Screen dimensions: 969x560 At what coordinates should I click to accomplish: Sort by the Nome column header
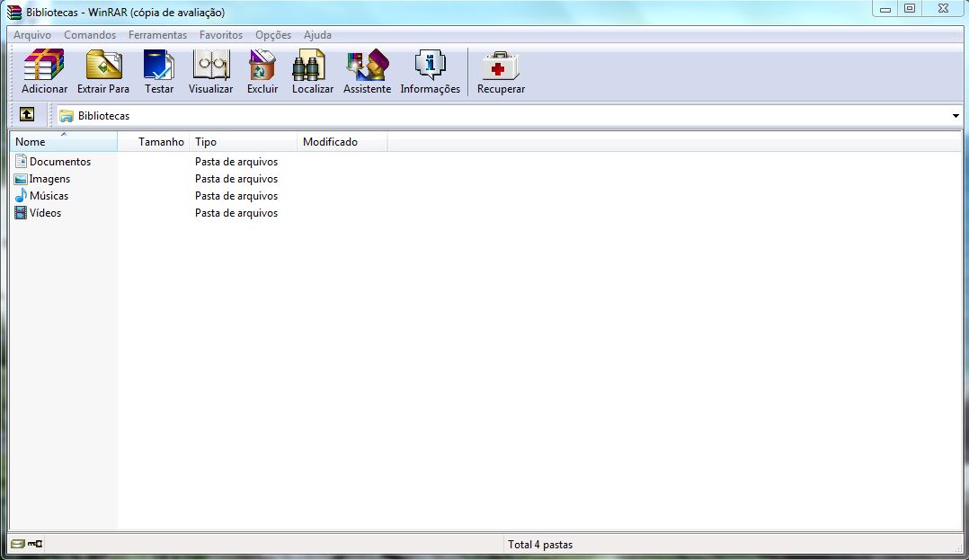[x=64, y=141]
